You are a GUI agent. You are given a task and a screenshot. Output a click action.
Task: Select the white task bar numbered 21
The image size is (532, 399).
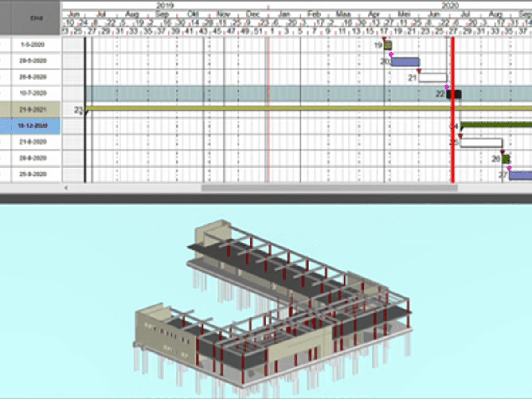[x=433, y=78]
